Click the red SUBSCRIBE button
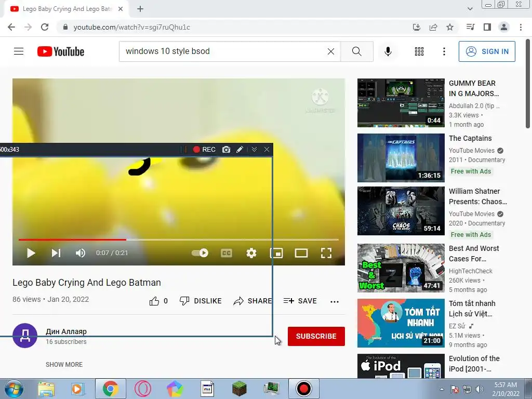This screenshot has width=532, height=399. [316, 336]
